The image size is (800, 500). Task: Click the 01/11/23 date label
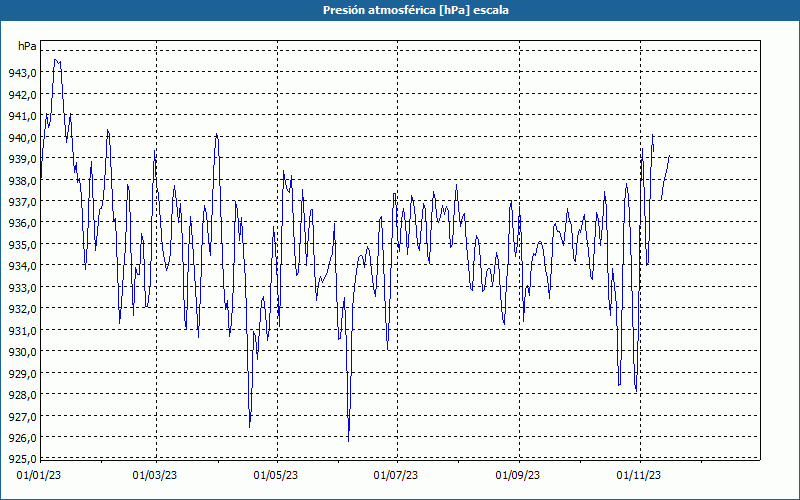pyautogui.click(x=639, y=476)
